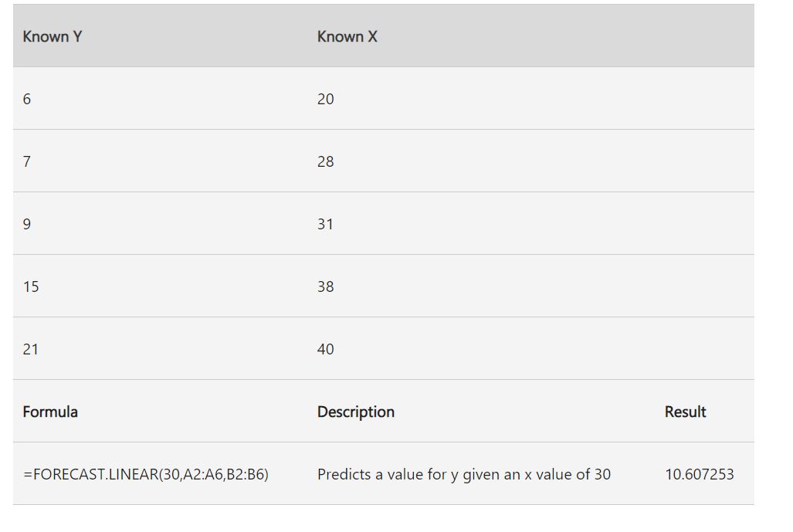Viewport: 793px width, 532px height.
Task: Select the cell with value 9
Action: click(x=27, y=224)
